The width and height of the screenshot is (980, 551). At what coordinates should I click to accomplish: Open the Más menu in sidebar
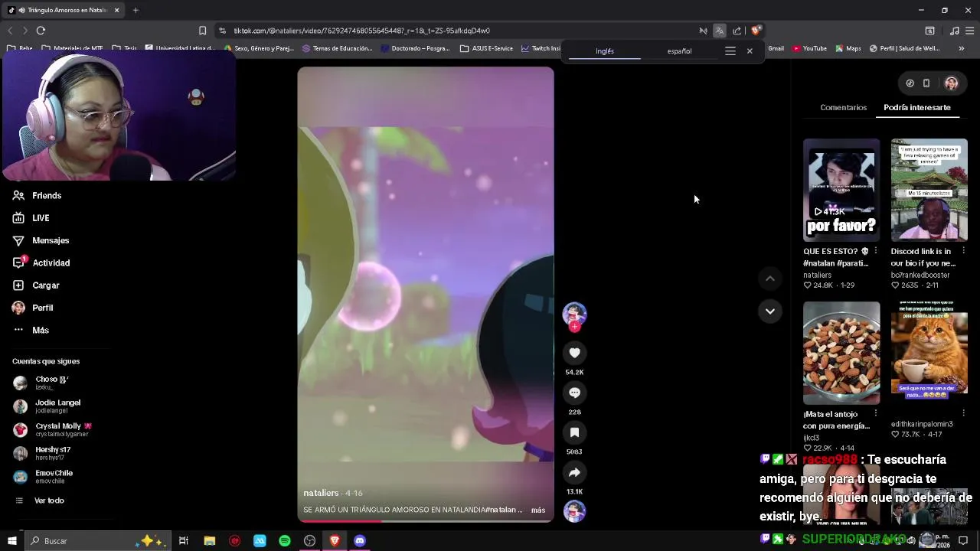[31, 330]
